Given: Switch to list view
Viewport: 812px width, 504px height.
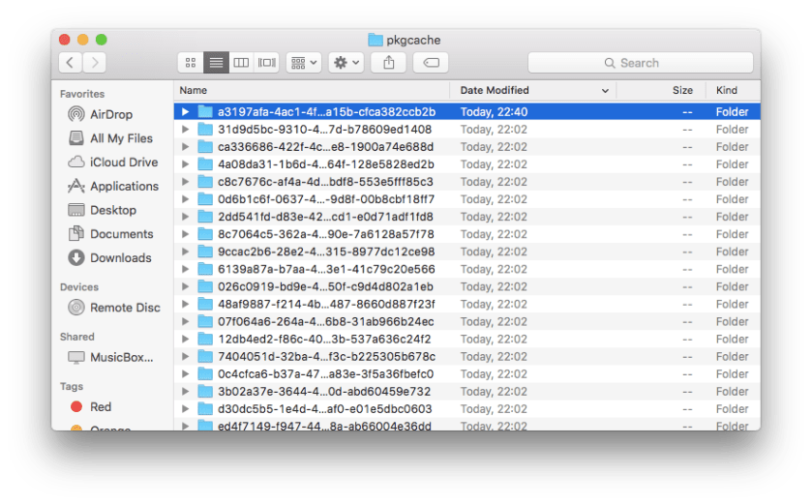Looking at the screenshot, I should [216, 63].
